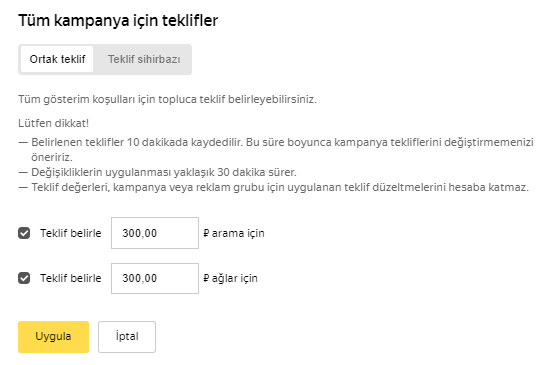Toggle the Teklif belirle checkbox for ağlar
This screenshot has height=365, width=559.
click(24, 278)
